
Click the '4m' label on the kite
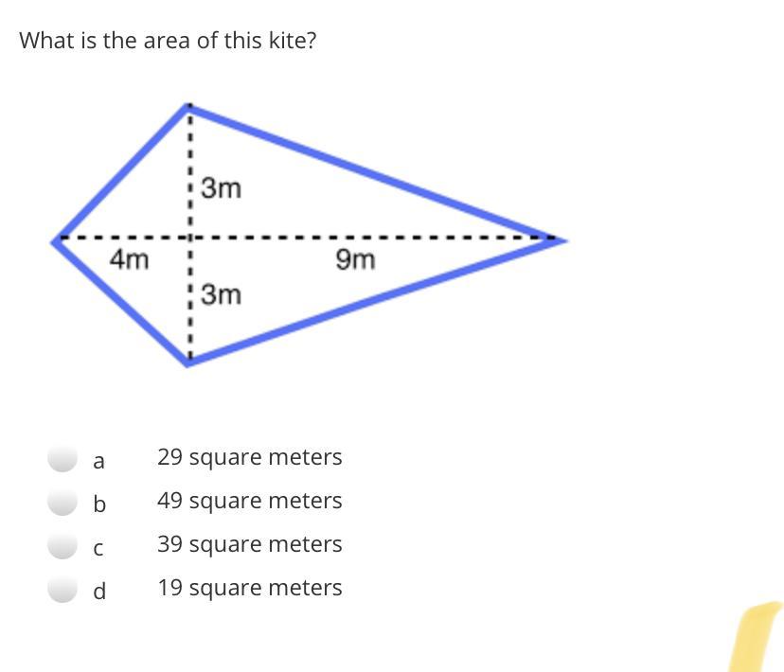coord(130,258)
